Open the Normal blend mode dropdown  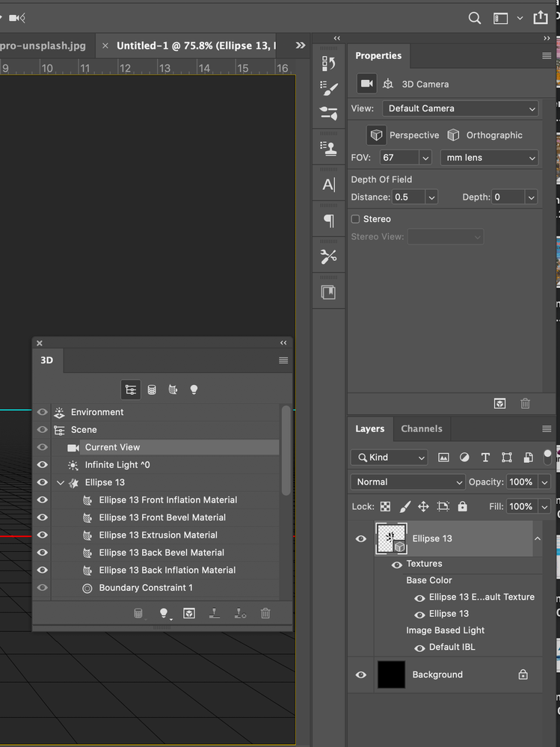coord(407,482)
